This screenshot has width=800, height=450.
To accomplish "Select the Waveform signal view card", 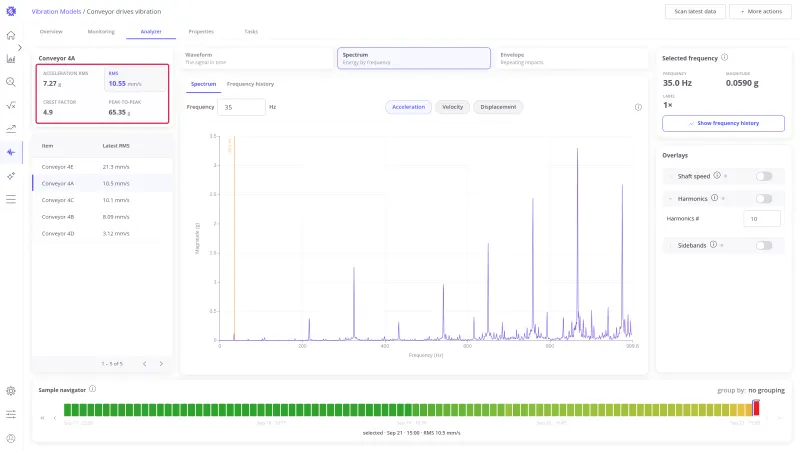I will tap(258, 58).
